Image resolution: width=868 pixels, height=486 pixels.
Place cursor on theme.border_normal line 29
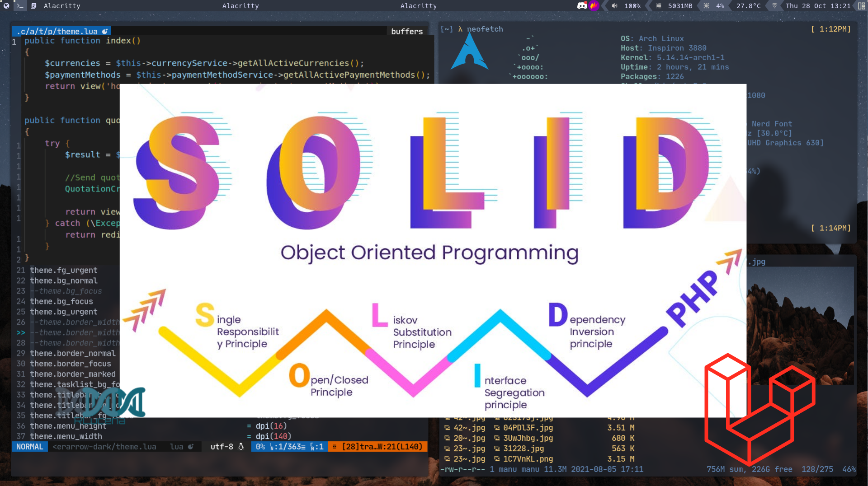point(72,354)
